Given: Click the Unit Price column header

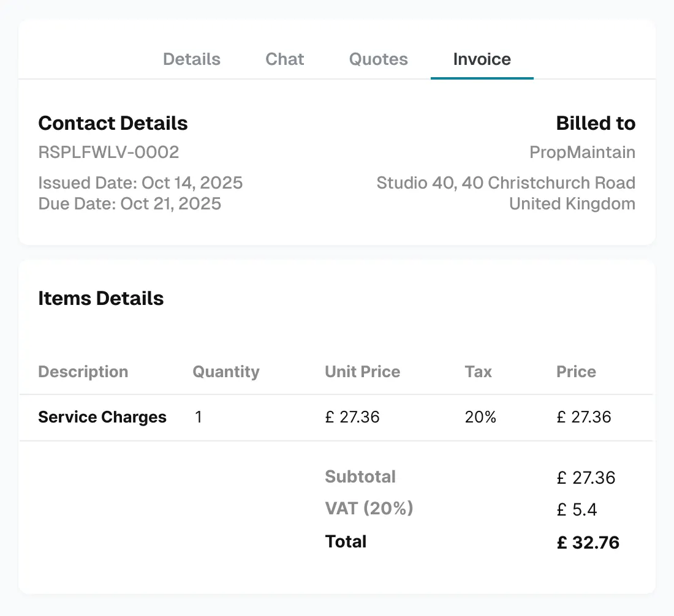Looking at the screenshot, I should [x=362, y=372].
